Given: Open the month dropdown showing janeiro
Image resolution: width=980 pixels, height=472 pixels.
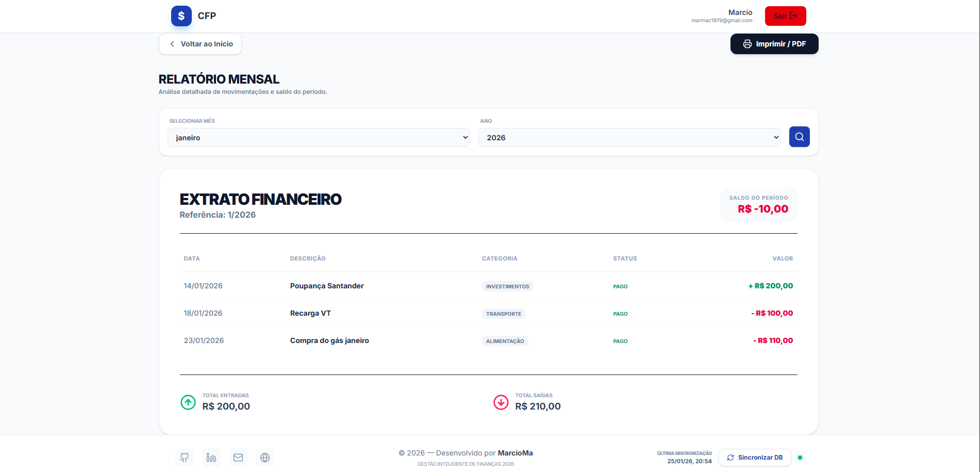Looking at the screenshot, I should [x=319, y=138].
